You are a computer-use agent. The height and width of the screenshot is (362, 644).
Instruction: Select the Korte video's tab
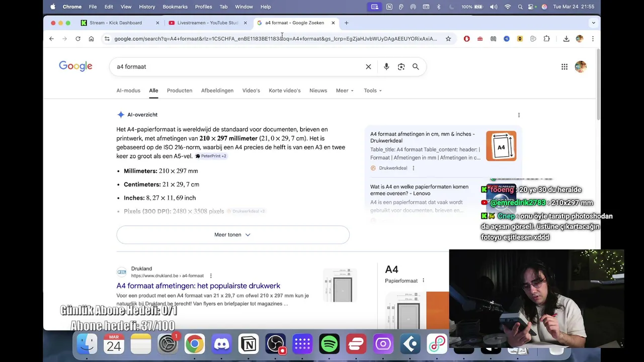pyautogui.click(x=285, y=90)
